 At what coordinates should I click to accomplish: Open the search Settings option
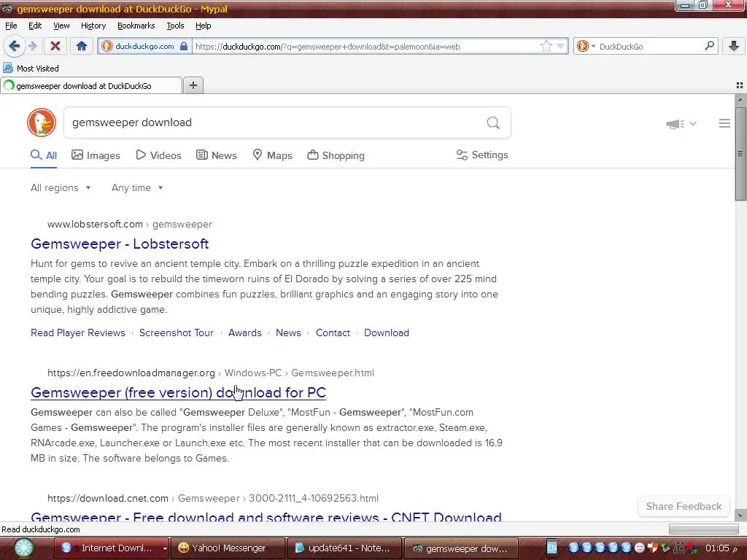pos(482,155)
